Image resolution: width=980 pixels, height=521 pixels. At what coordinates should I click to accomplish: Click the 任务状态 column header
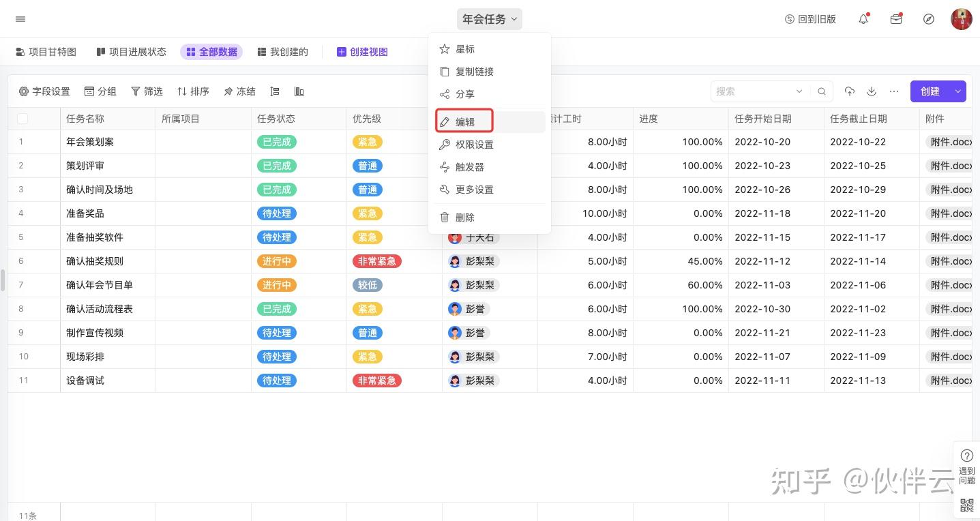(299, 119)
